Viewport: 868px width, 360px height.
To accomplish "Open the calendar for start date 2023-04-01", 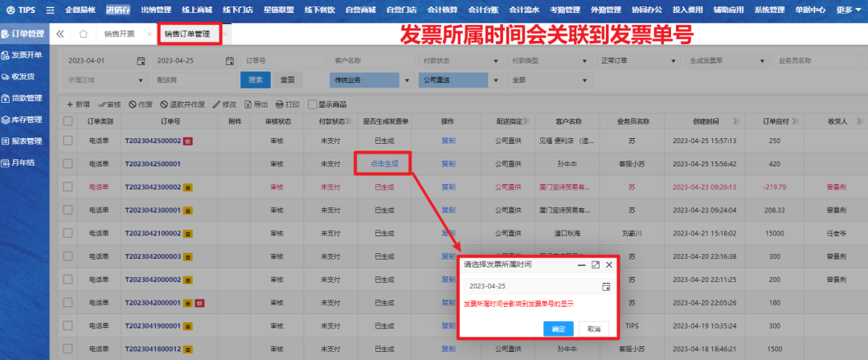I will 141,61.
